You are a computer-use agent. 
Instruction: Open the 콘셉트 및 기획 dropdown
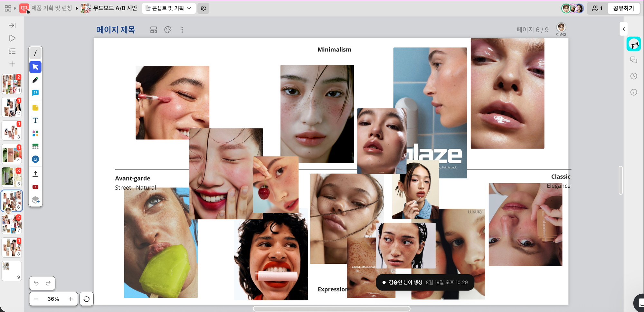[x=168, y=8]
